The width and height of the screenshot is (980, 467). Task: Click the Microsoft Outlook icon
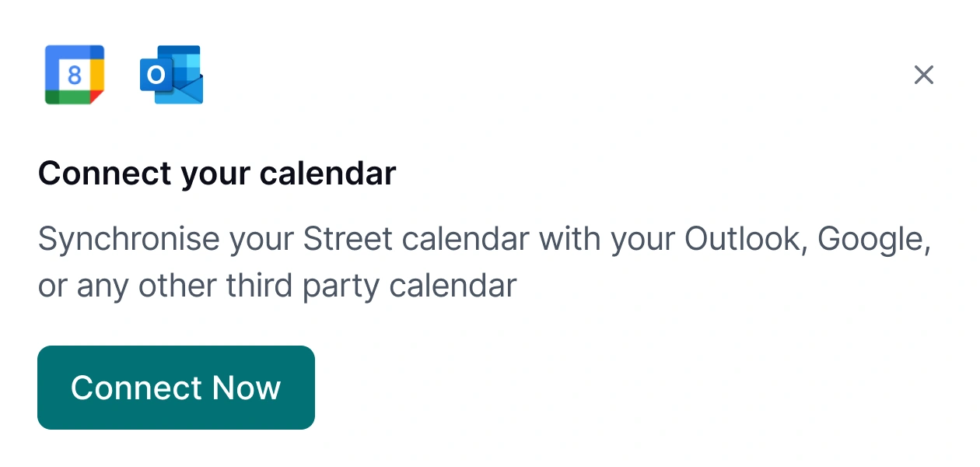coord(171,75)
